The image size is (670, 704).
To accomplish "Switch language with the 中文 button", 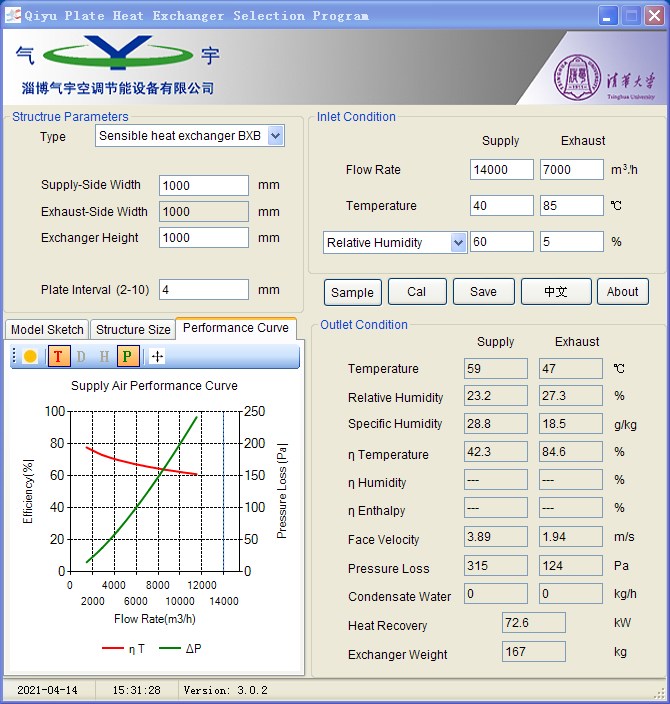I will 556,292.
